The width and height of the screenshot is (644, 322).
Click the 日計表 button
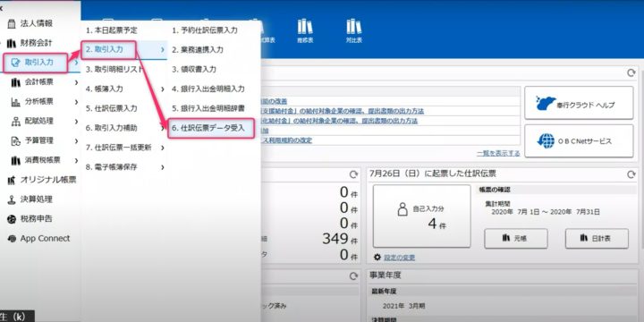pyautogui.click(x=597, y=238)
